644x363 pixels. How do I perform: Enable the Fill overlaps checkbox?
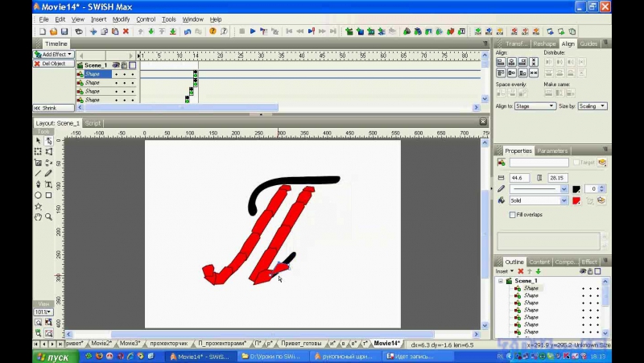point(512,215)
